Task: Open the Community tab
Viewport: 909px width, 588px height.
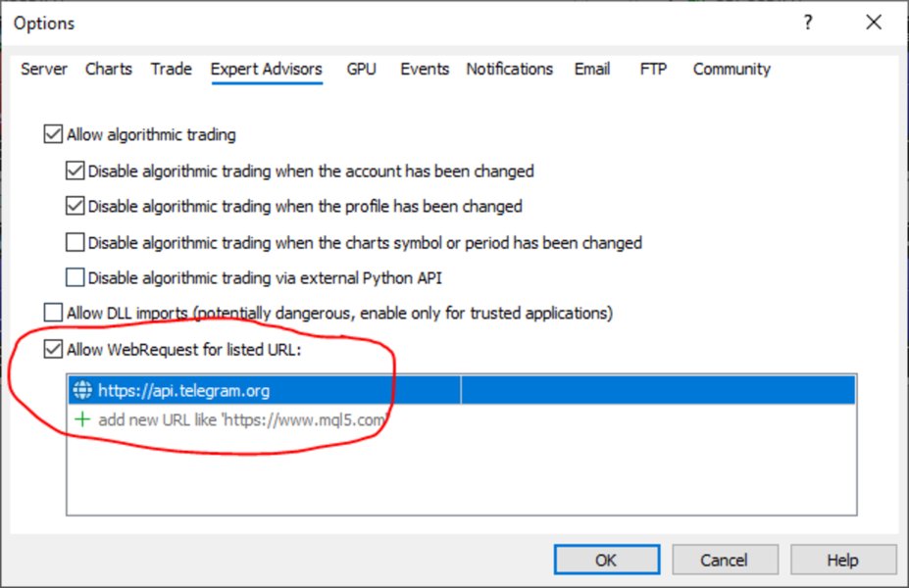Action: point(732,69)
